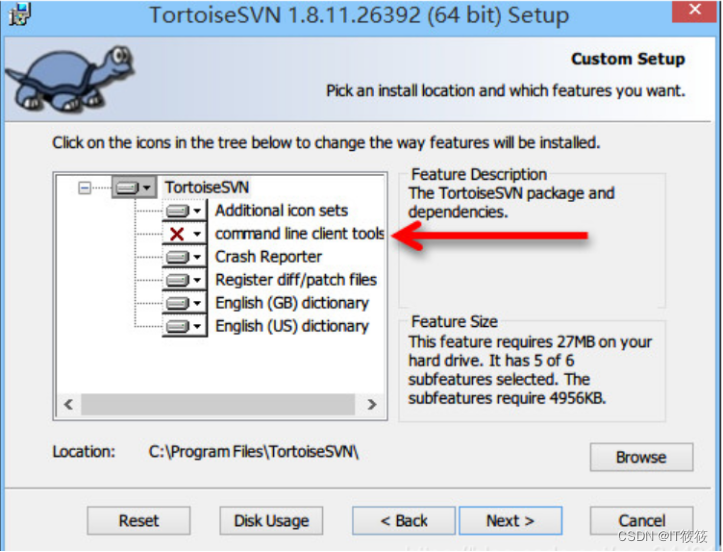The width and height of the screenshot is (723, 552).
Task: Open install-state dropdown for English (GB) dictionary
Action: click(x=184, y=303)
